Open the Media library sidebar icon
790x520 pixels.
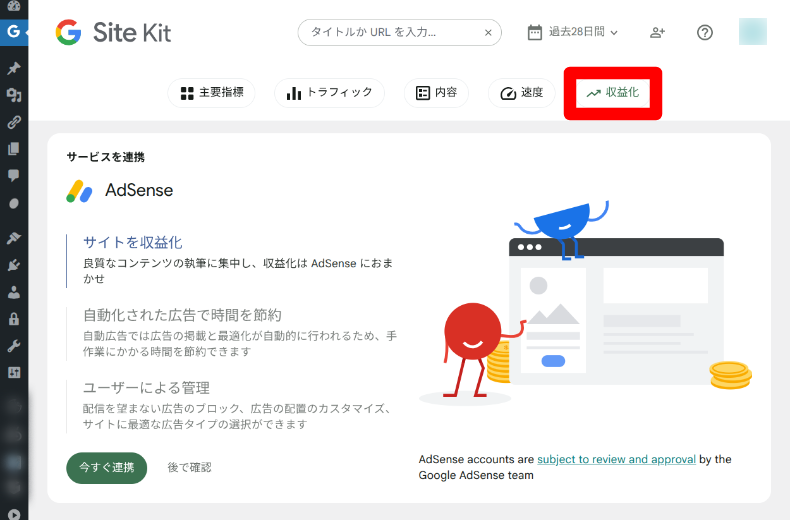point(14,95)
